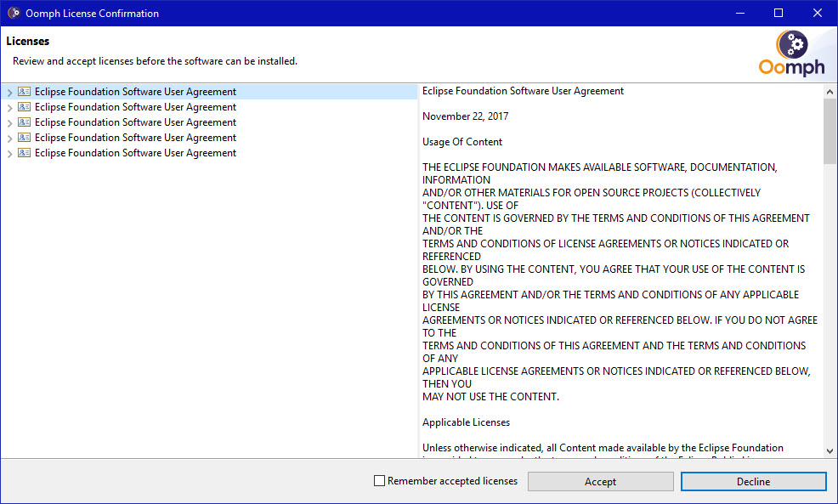838x504 pixels.
Task: Click the document icon on the fourth license agreement
Action: pyautogui.click(x=24, y=137)
